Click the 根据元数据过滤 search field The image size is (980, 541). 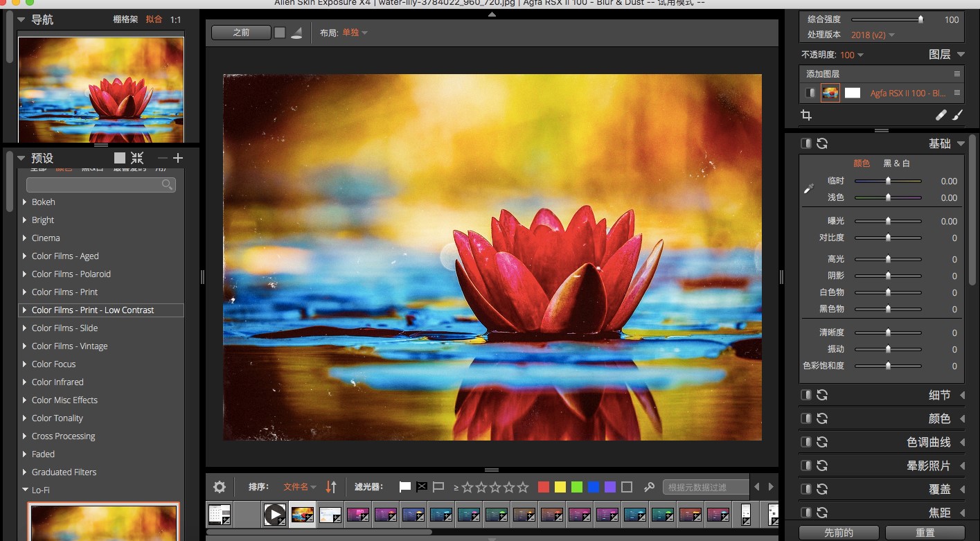tap(705, 487)
